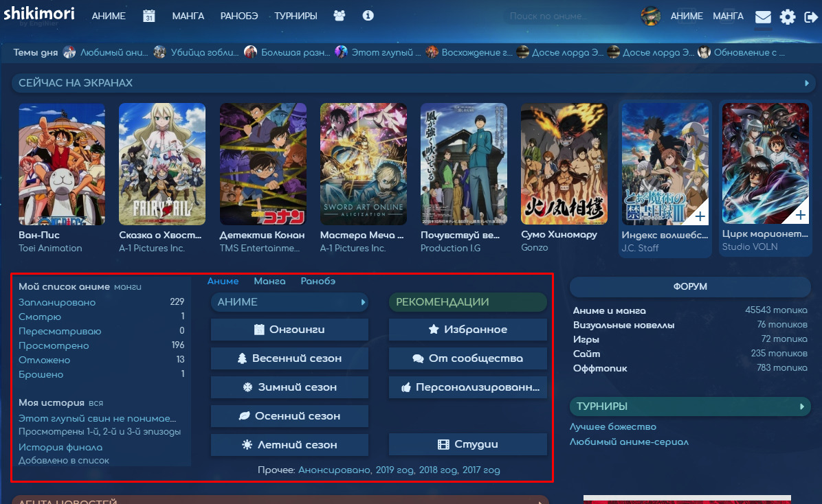Switch to the Манга tab
822x504 pixels.
point(269,281)
